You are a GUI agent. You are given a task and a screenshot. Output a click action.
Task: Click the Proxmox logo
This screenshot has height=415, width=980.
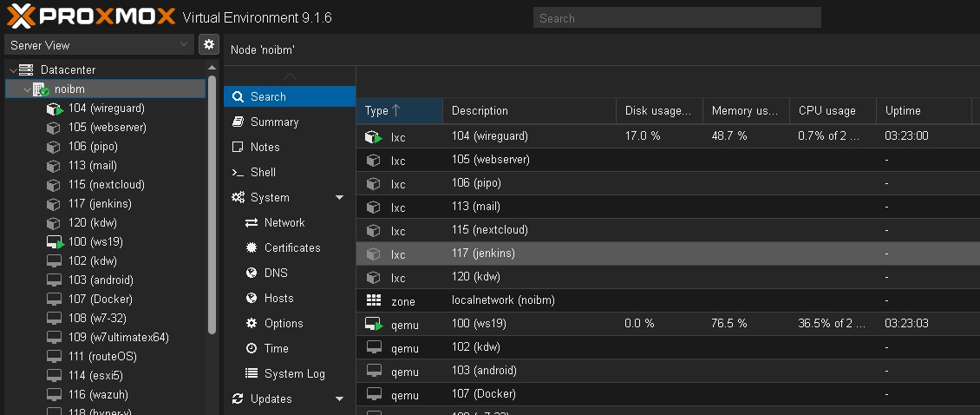tap(90, 16)
